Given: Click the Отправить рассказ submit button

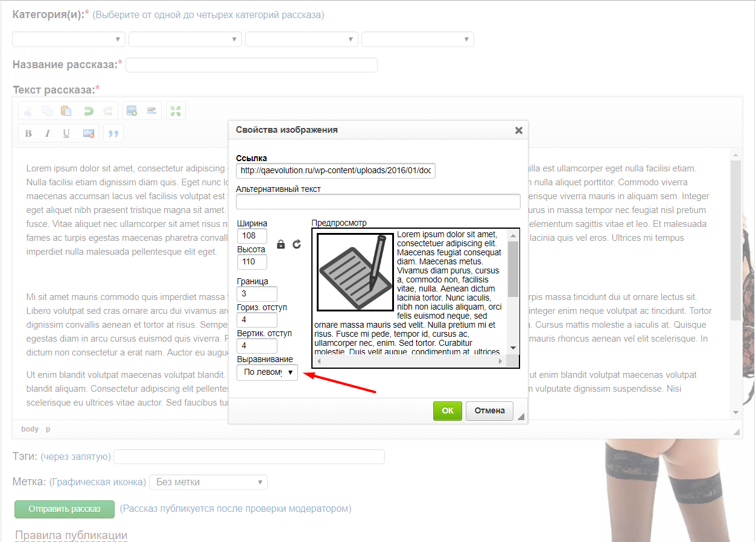Looking at the screenshot, I should click(65, 509).
